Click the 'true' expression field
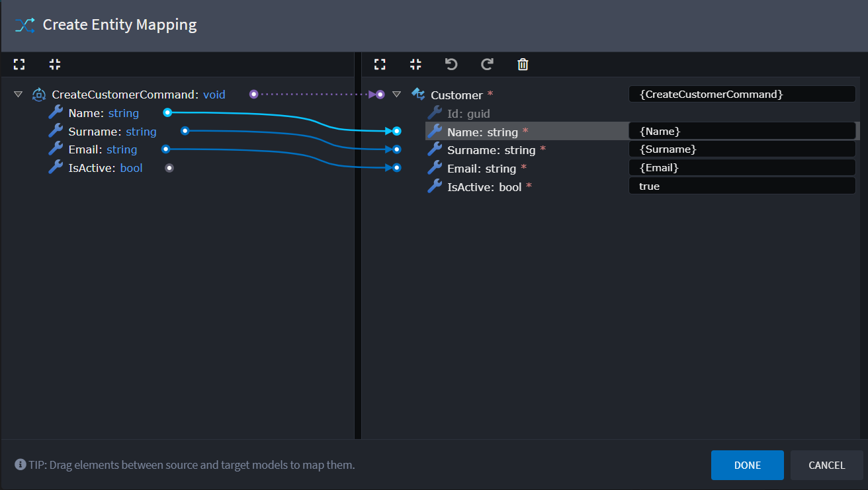Viewport: 868px width, 490px height. click(742, 186)
